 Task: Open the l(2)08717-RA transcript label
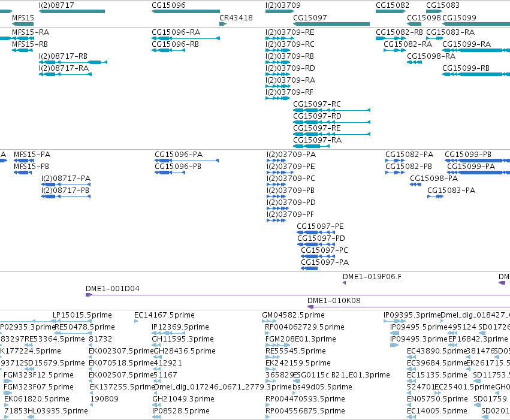[64, 68]
